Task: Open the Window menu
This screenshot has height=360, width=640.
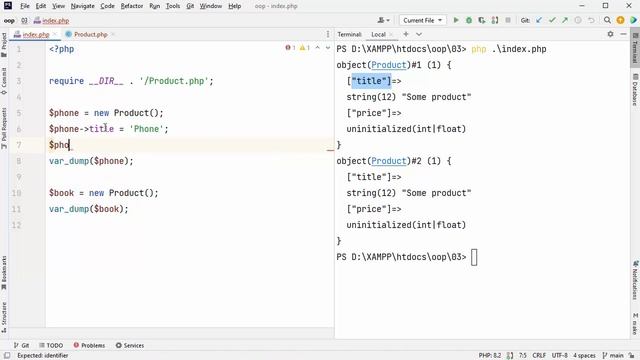Action: coord(211,6)
